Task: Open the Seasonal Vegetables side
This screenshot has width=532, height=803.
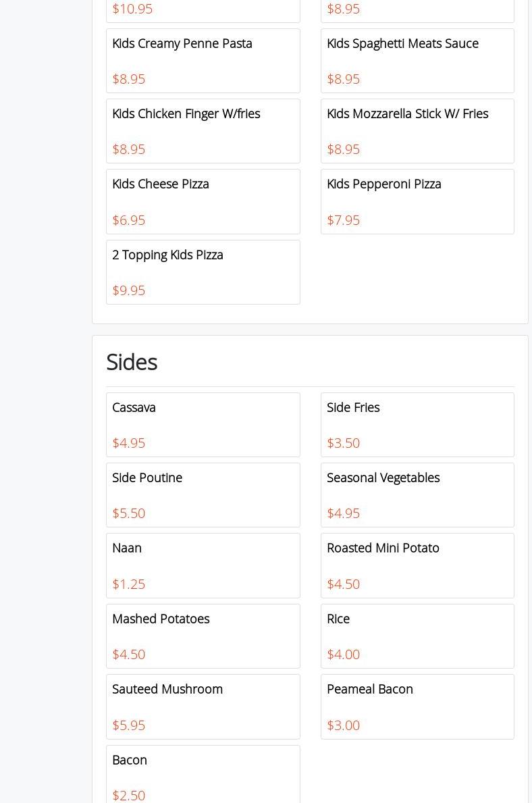Action: (417, 495)
